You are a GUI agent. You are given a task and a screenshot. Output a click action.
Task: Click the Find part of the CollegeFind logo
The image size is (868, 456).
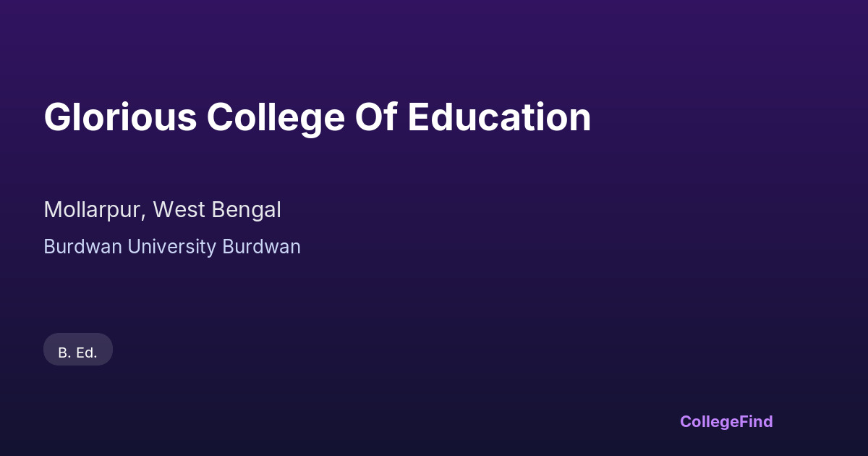755,421
